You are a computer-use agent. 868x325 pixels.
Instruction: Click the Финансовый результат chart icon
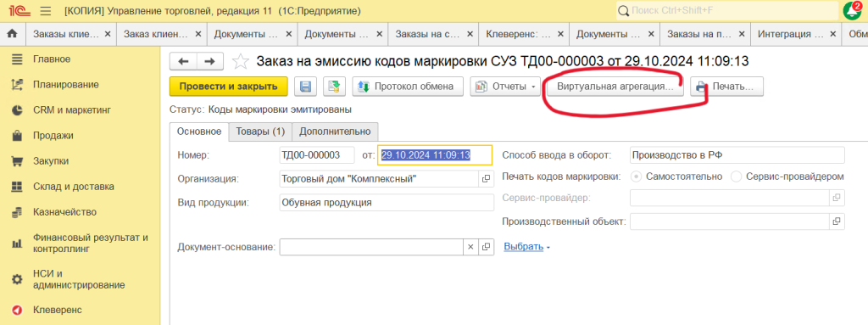point(17,244)
